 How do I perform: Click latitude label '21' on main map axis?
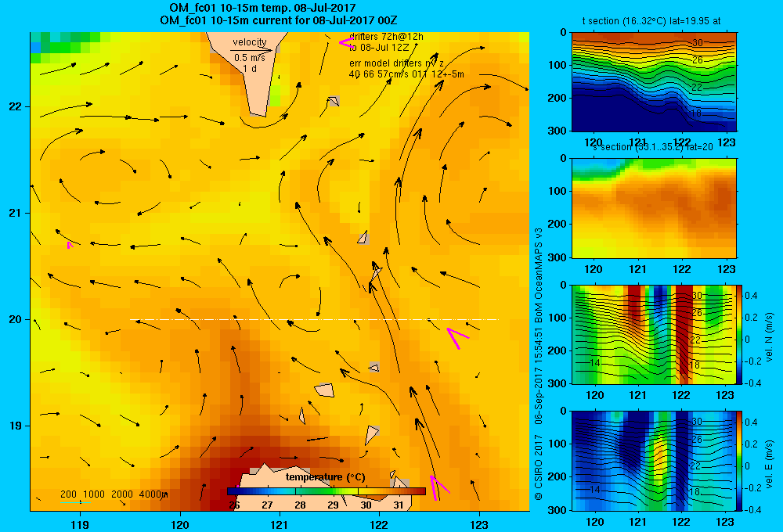[15, 213]
